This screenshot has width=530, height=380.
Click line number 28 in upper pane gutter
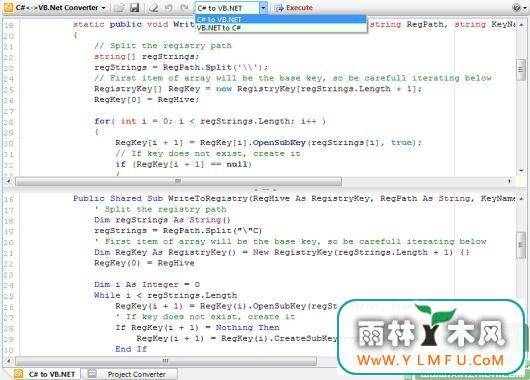[8, 122]
